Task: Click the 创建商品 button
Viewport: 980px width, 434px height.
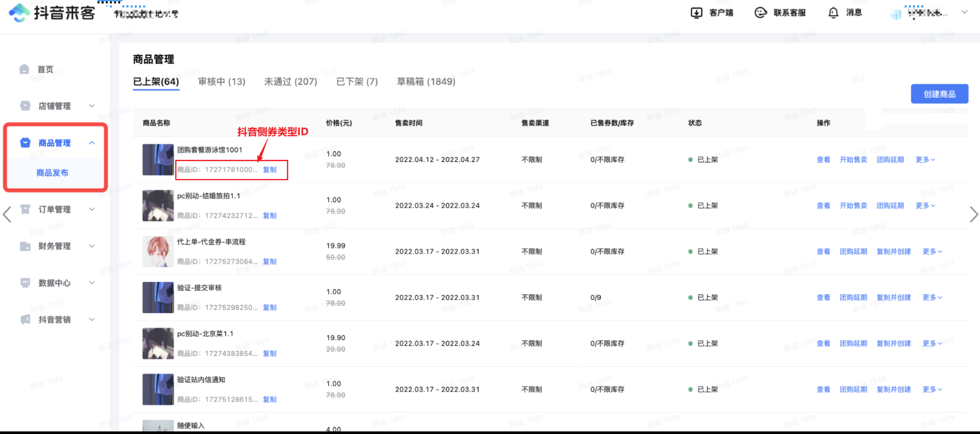Action: coord(940,94)
